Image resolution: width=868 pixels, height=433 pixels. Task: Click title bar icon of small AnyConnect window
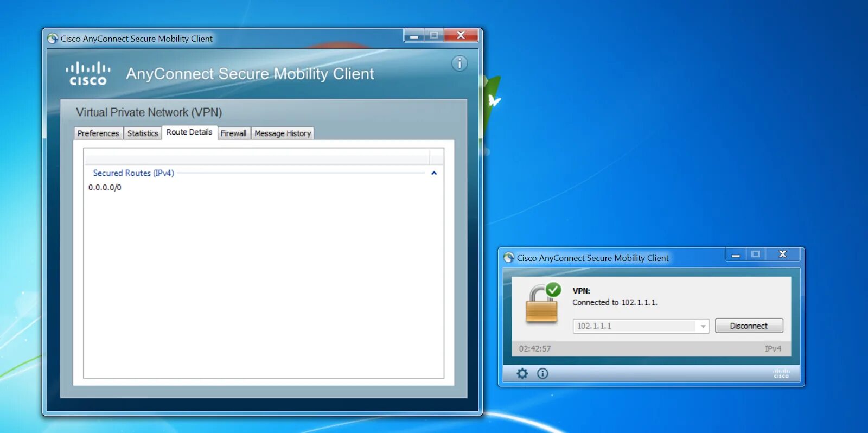[508, 258]
